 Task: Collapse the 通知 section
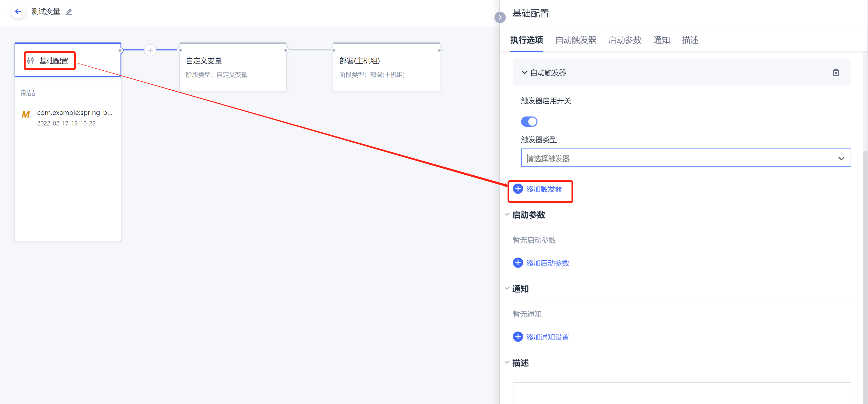pyautogui.click(x=507, y=288)
